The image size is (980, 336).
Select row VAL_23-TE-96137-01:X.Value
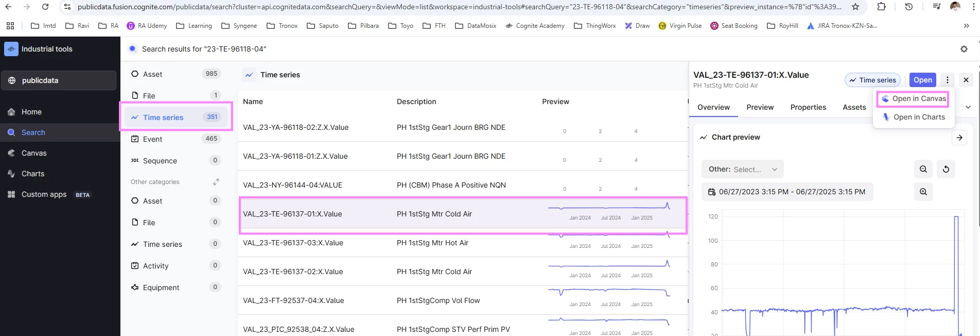(463, 214)
